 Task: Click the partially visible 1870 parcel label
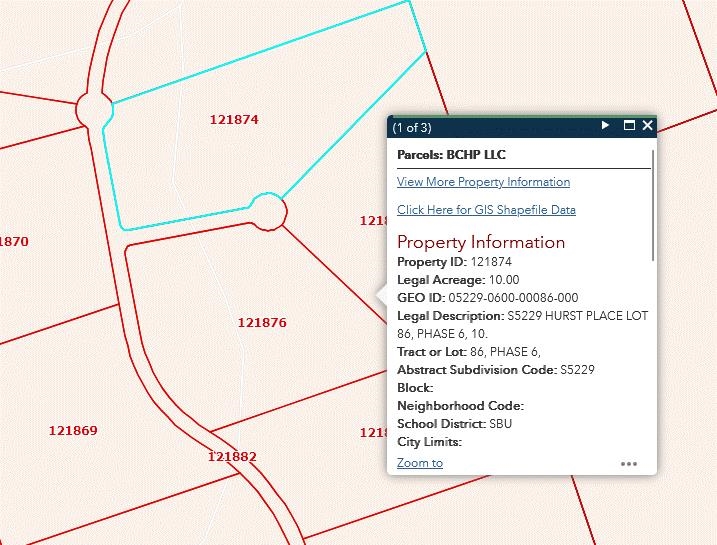[x=14, y=241]
